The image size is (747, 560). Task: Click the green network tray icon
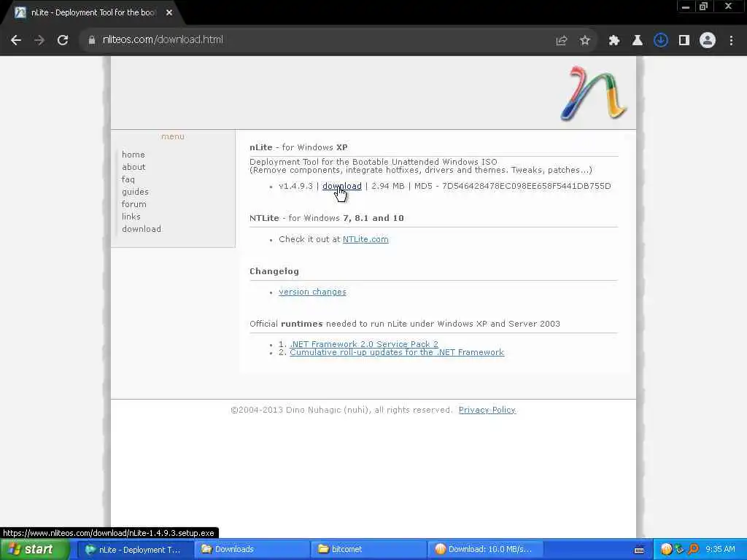pyautogui.click(x=679, y=550)
